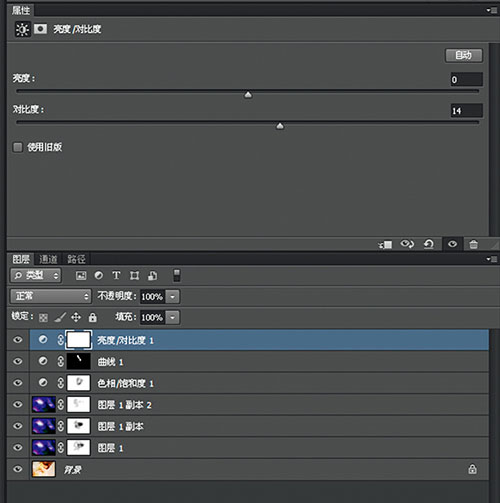Screen dimensions: 500x503
Task: Filter layers by text type icon
Action: coord(116,275)
